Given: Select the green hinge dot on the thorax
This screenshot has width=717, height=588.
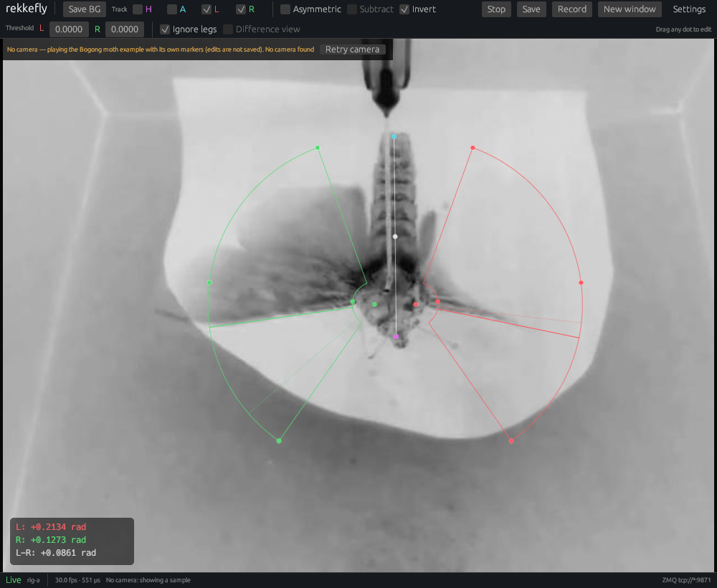Looking at the screenshot, I should coord(374,304).
